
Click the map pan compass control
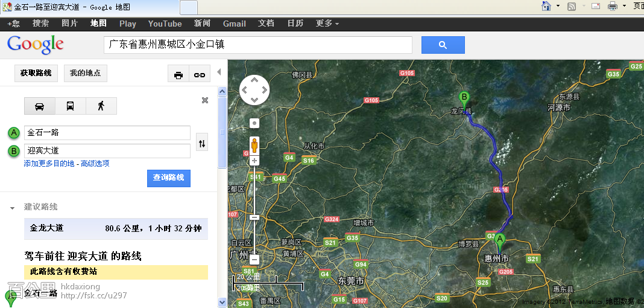click(x=254, y=91)
